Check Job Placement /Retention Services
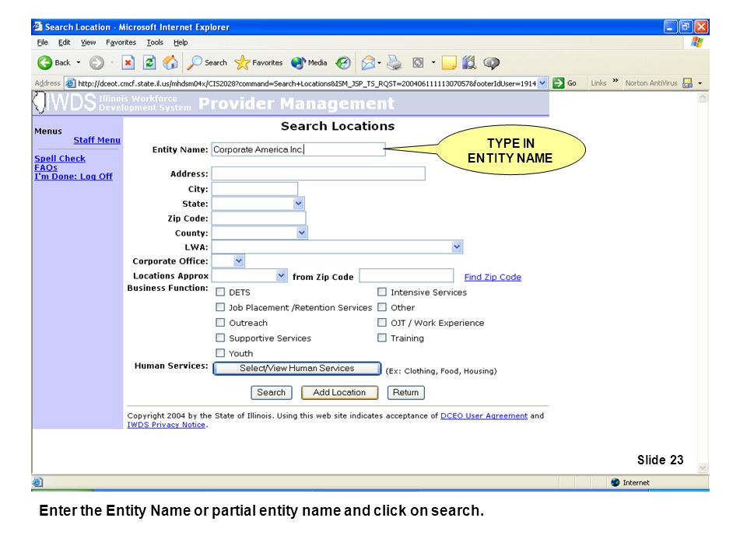The width and height of the screenshot is (747, 560). [220, 307]
